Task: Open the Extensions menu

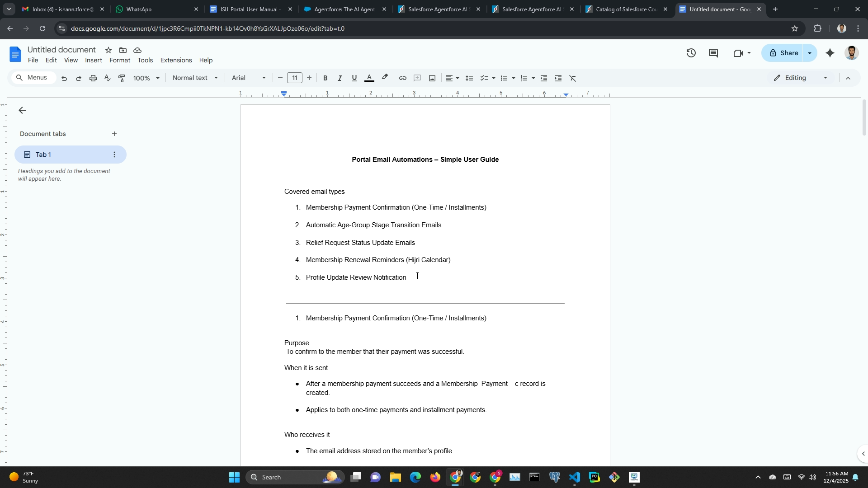Action: click(176, 61)
